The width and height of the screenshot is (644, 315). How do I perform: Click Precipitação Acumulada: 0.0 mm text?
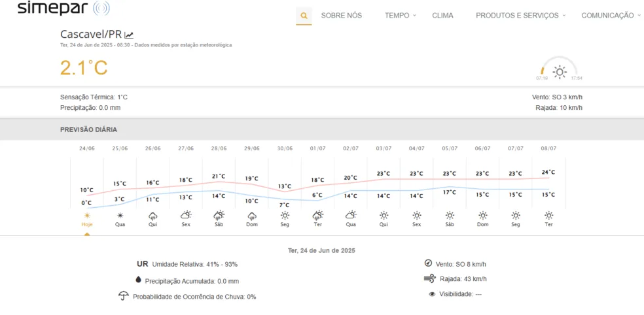pos(192,282)
